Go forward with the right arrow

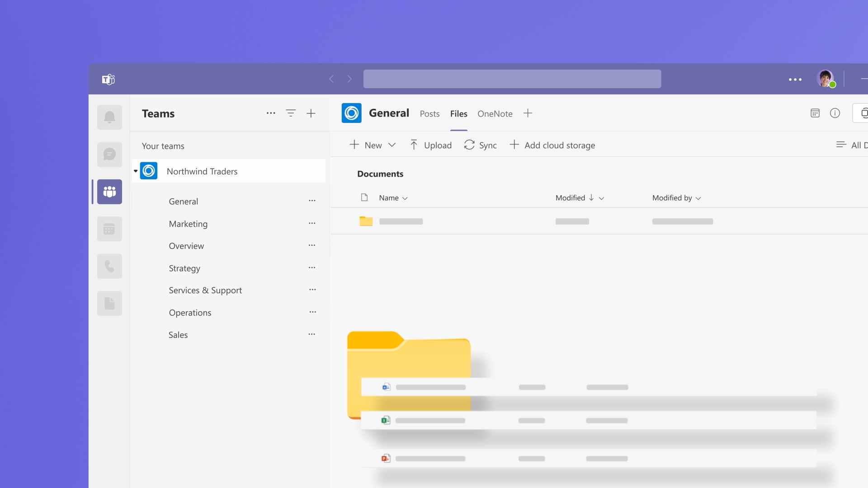coord(349,79)
